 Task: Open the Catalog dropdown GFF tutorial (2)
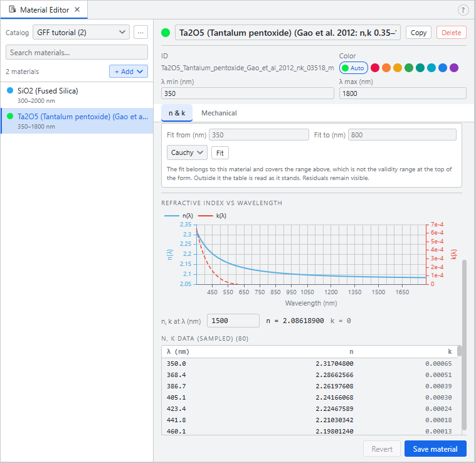(81, 32)
